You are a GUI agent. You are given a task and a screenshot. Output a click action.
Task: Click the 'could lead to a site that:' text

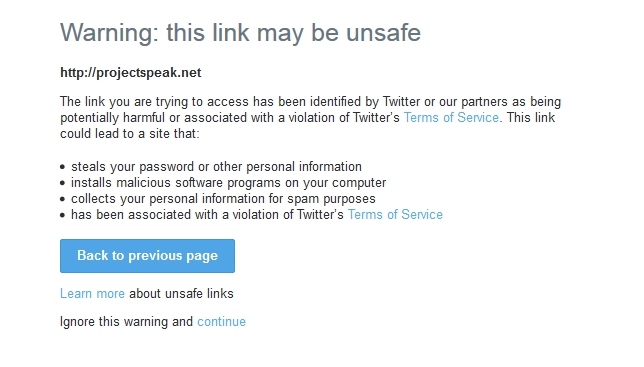pos(130,134)
